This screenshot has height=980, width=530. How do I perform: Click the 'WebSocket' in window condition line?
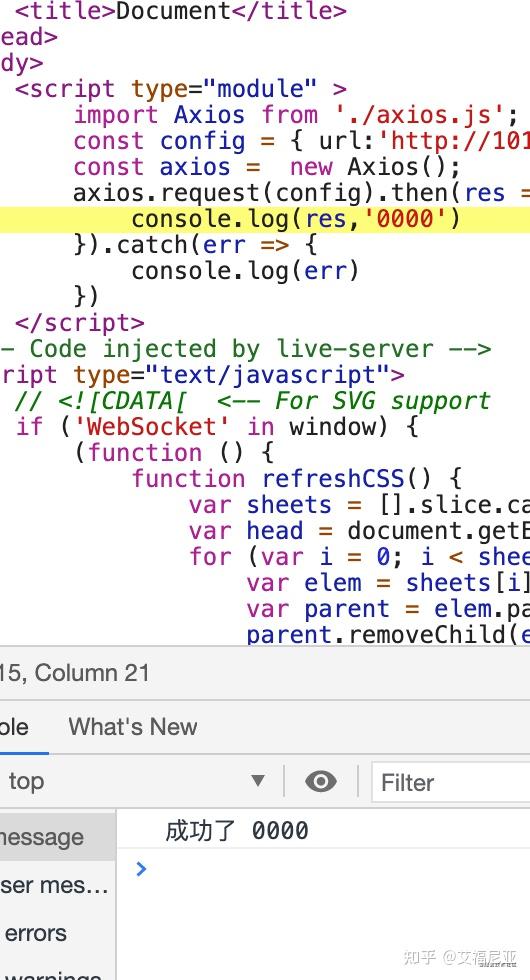[217, 427]
